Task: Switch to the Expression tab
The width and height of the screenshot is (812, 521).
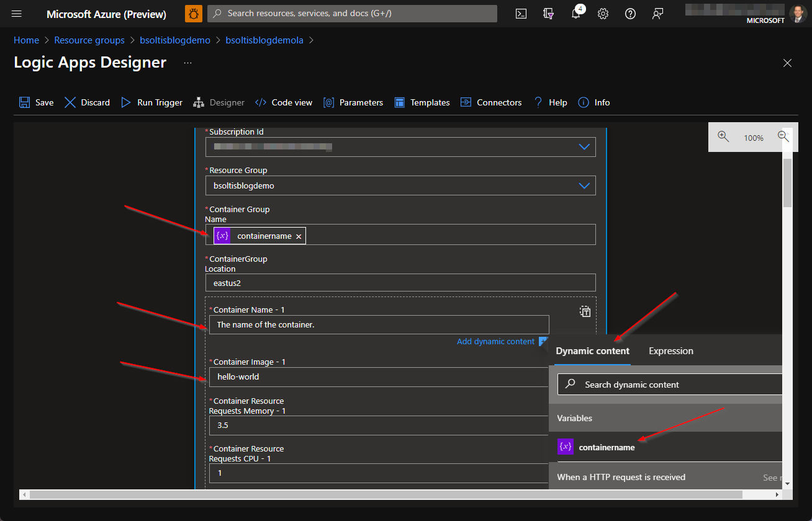Action: [670, 351]
